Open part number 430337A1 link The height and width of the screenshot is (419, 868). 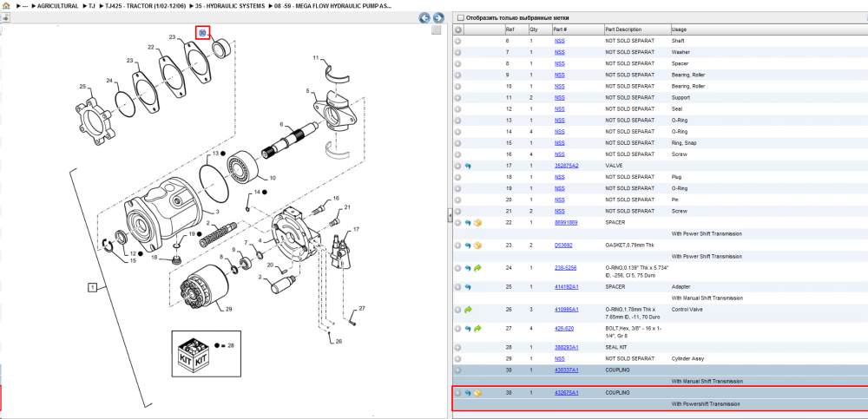(566, 370)
